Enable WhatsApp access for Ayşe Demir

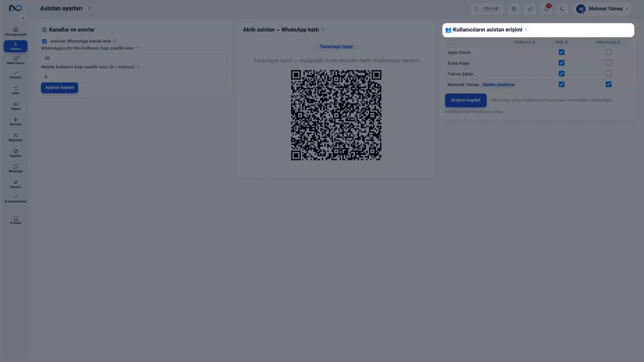(x=609, y=52)
